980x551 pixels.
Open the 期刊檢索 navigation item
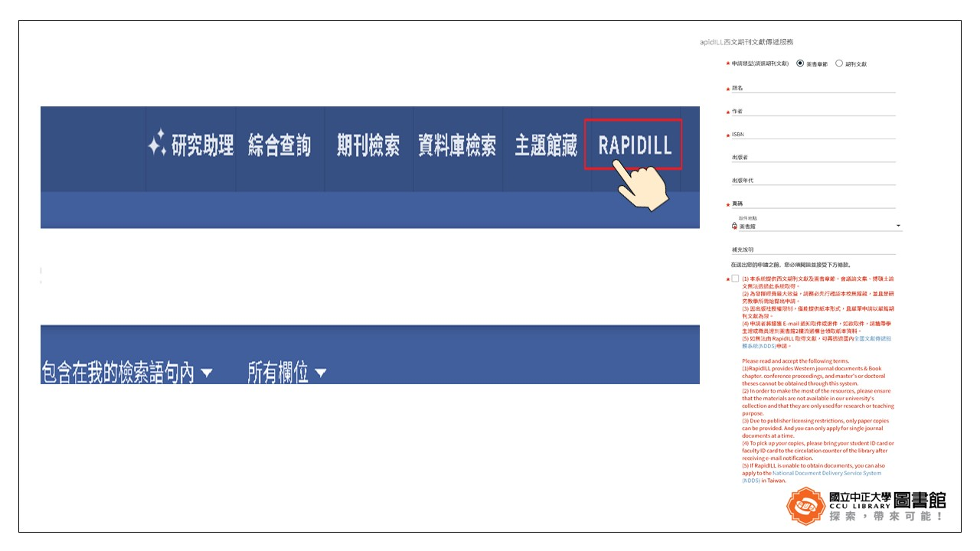368,145
